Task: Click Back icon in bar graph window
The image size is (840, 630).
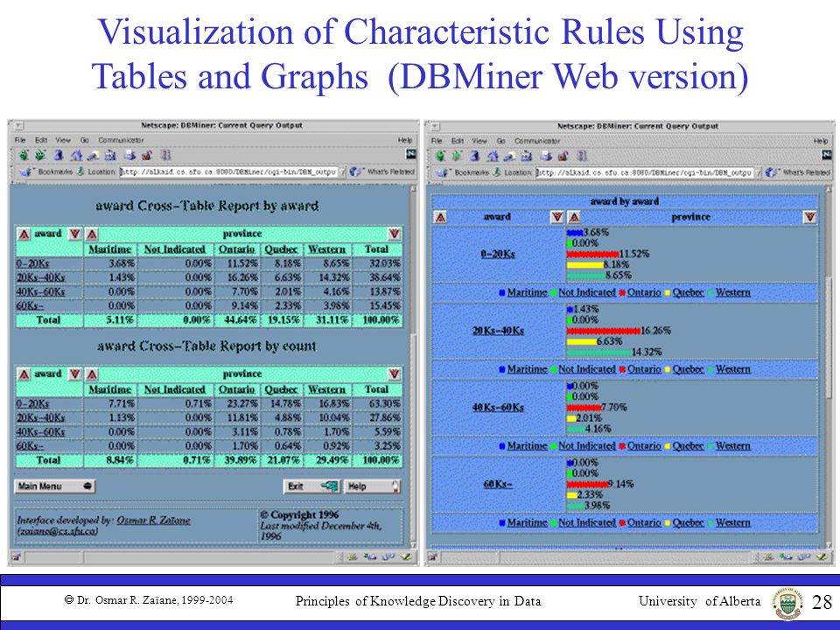Action: [x=440, y=156]
